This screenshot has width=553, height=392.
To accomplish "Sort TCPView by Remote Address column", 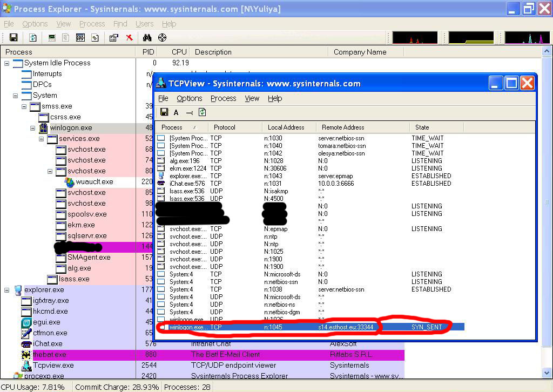I will 363,127.
